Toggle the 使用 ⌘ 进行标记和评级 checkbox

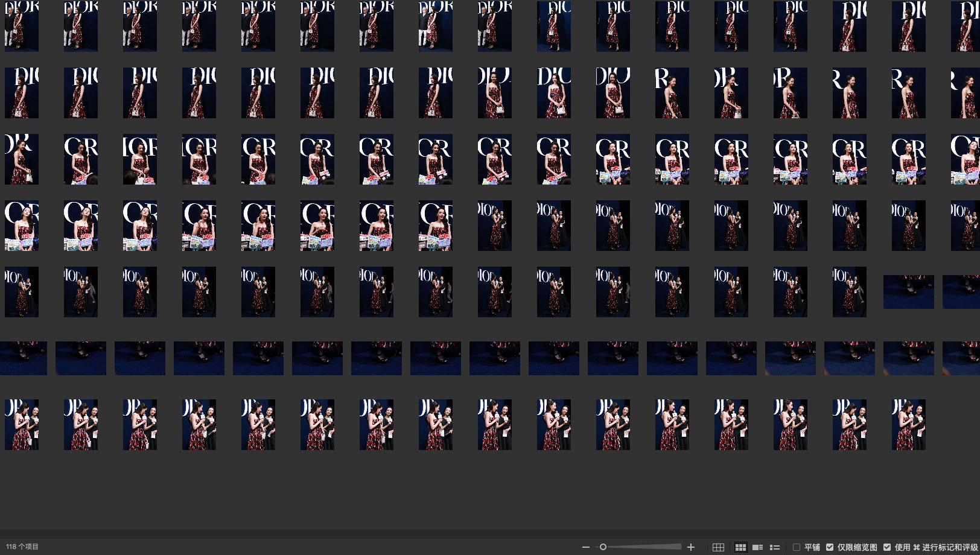[887, 547]
